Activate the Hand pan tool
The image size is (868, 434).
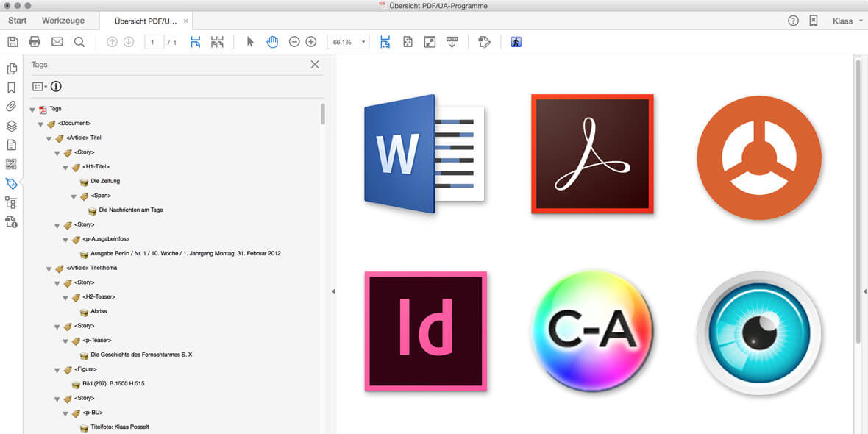point(272,42)
